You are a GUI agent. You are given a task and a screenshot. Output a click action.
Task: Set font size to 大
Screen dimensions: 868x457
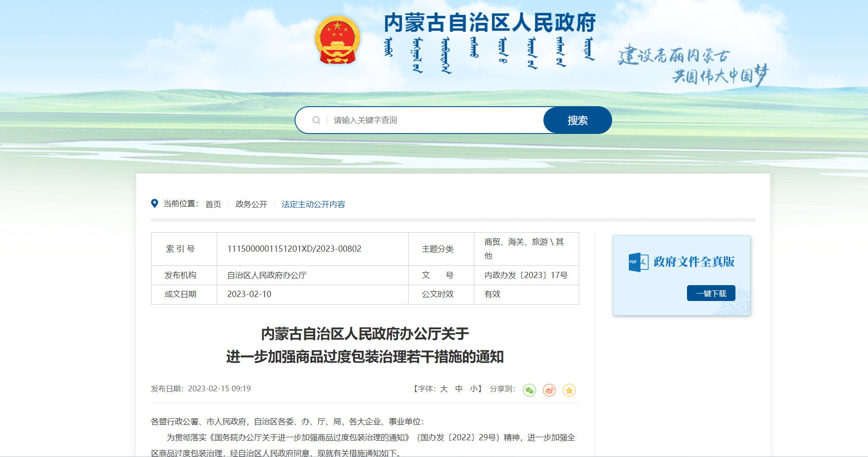click(444, 389)
